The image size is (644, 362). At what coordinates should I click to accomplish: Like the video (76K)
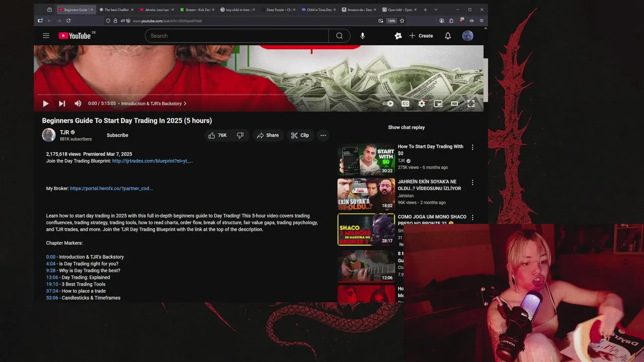[217, 135]
